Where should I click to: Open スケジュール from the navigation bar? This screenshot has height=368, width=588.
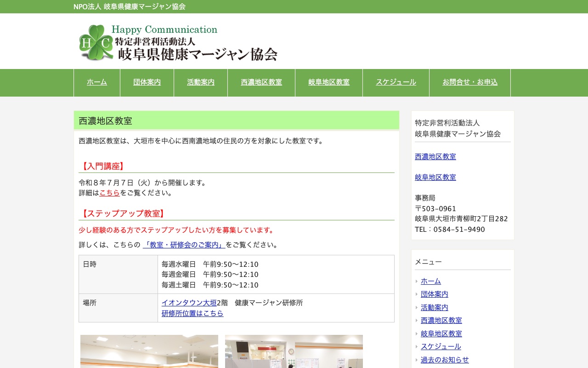click(x=396, y=82)
